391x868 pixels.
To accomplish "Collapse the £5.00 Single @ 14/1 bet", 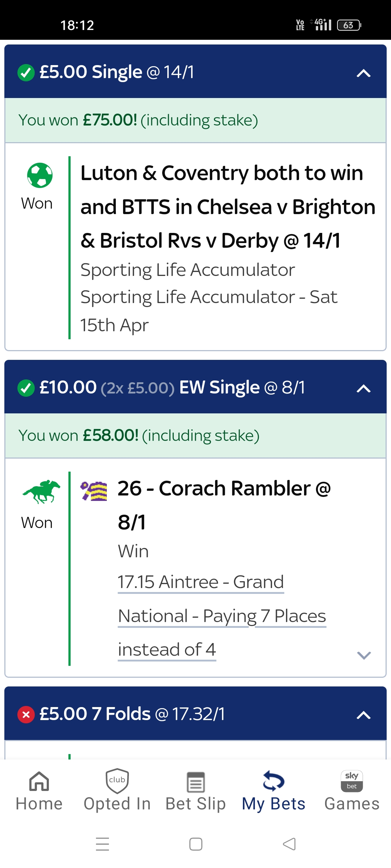I will (363, 73).
